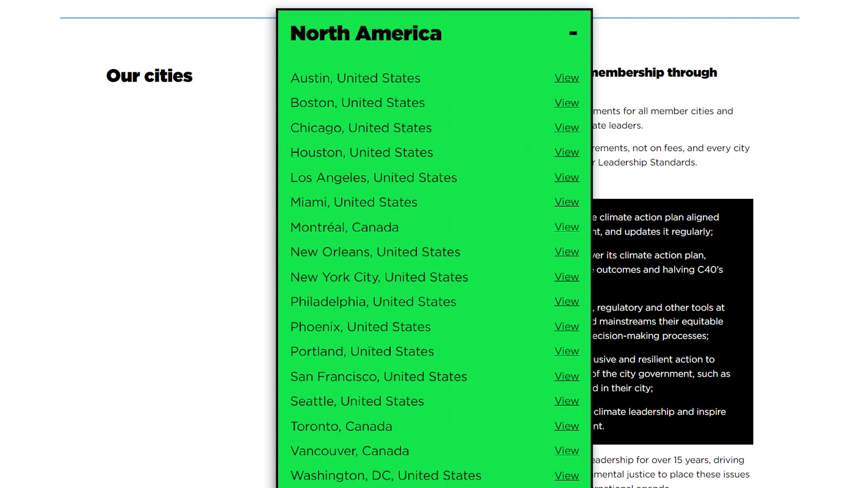The image size is (868, 488).
Task: Click View next to Vancouver, Canada
Action: tap(566, 450)
